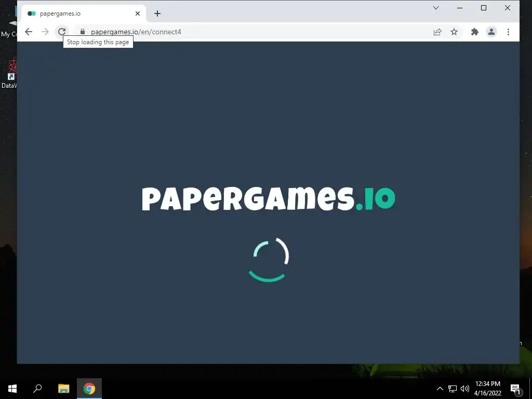Open the Chrome profile avatar
Image resolution: width=532 pixels, height=399 pixels.
pos(491,32)
